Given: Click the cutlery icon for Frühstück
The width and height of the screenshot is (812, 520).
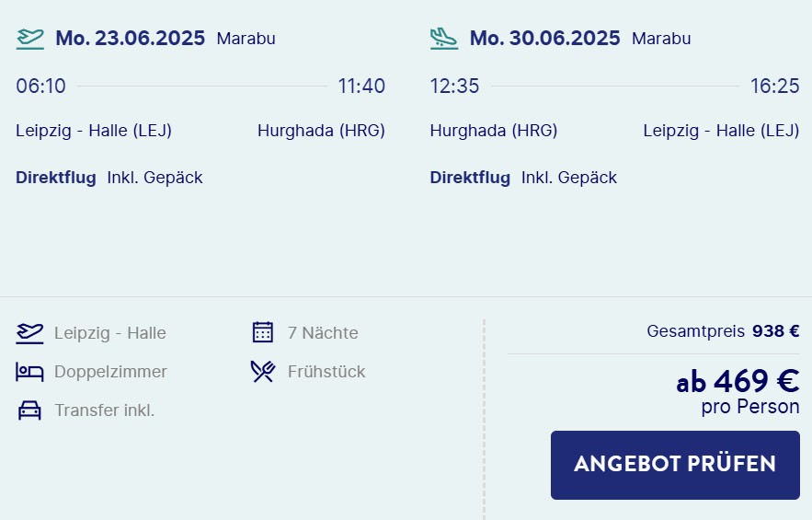Looking at the screenshot, I should (263, 371).
